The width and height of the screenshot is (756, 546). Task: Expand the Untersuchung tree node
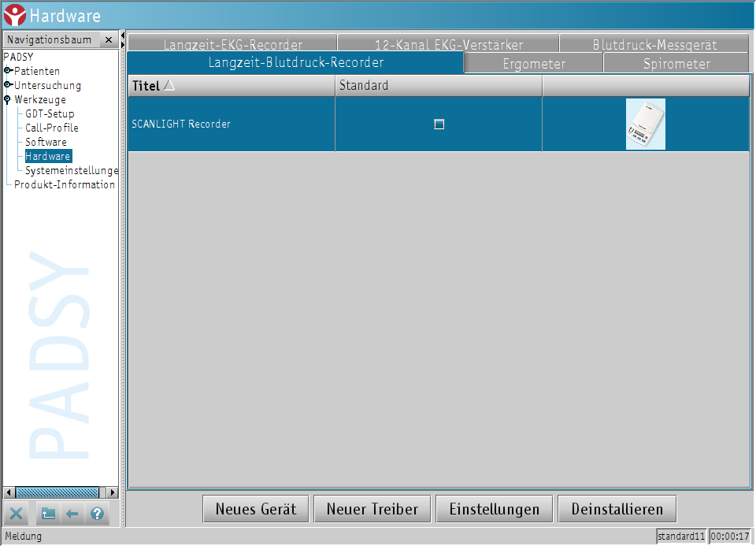click(8, 86)
